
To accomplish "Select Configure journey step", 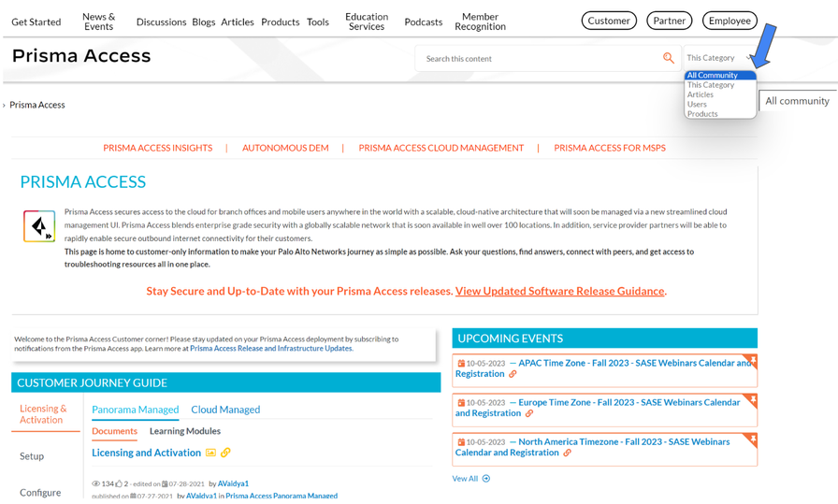I will click(40, 493).
